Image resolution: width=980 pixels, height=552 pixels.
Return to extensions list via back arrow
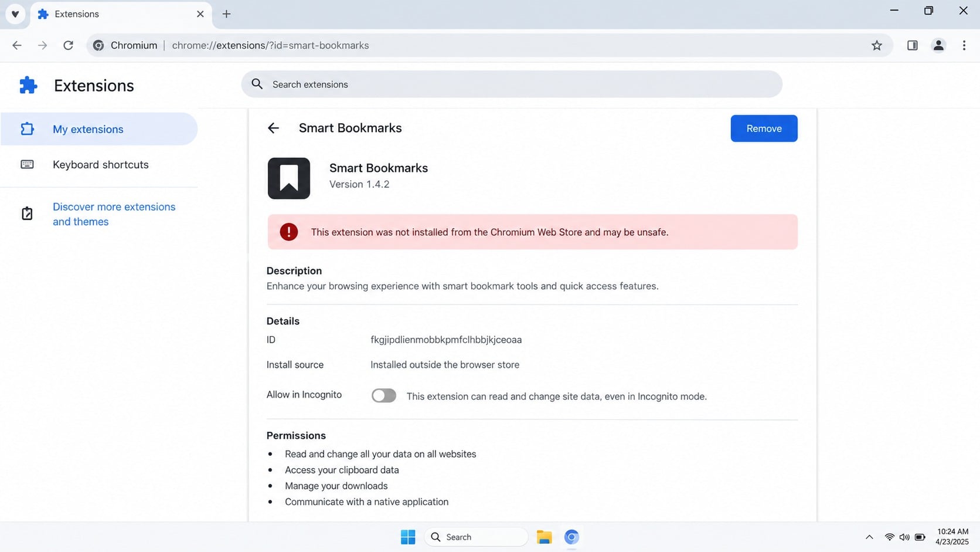(x=273, y=128)
